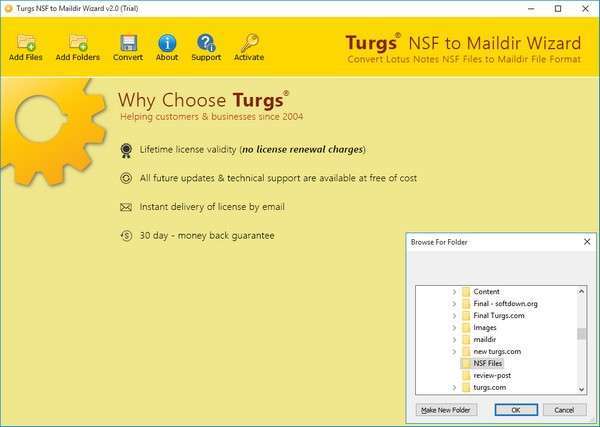The height and width of the screenshot is (427, 600).
Task: Click the folder tree scroll down arrow
Action: pyautogui.click(x=582, y=390)
